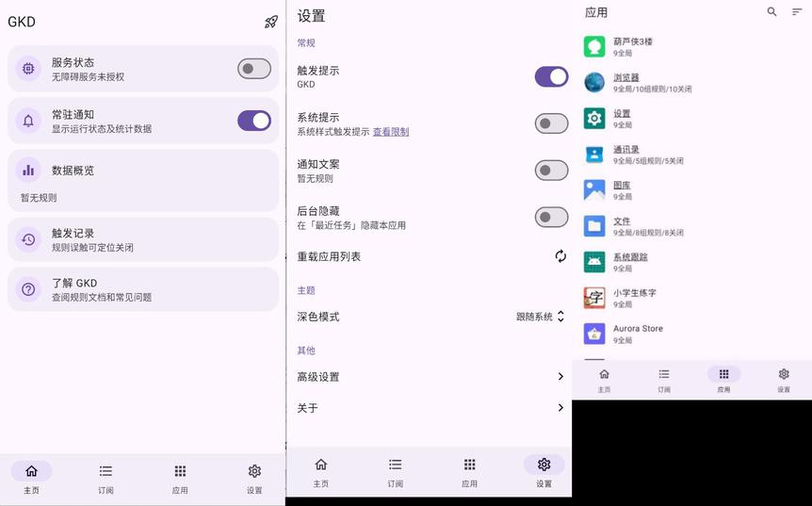
Task: Open 关于 via its chevron arrow
Action: tap(560, 408)
